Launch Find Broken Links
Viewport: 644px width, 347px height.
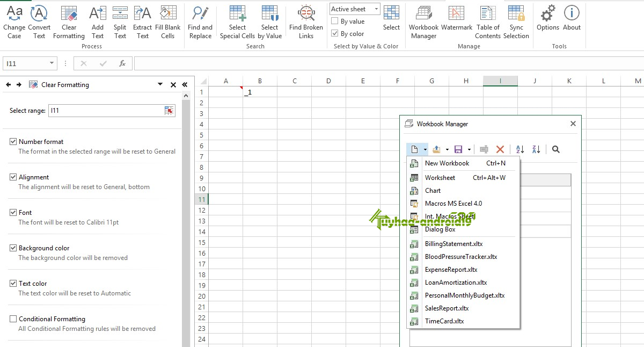tap(306, 22)
